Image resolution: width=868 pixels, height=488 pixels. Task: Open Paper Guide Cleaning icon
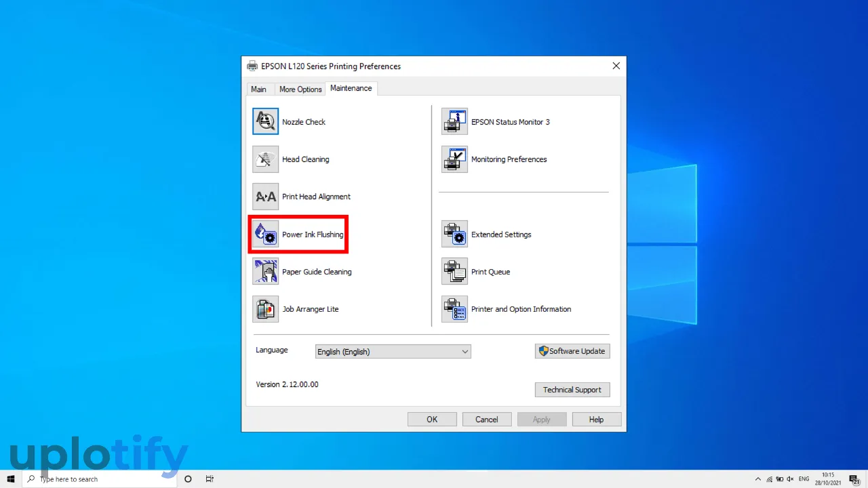point(265,271)
